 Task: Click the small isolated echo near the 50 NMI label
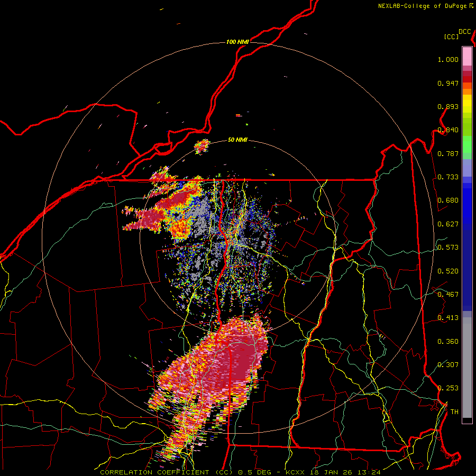(202, 147)
